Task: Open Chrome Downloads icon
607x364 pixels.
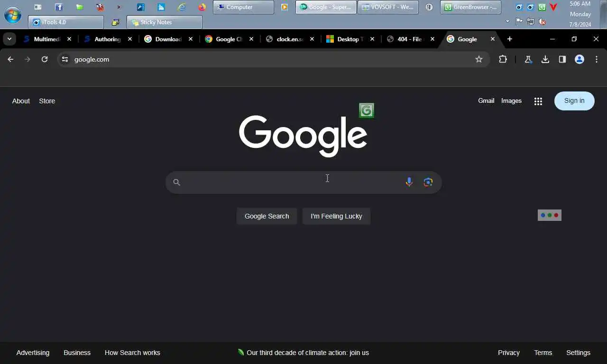Action: tap(545, 59)
